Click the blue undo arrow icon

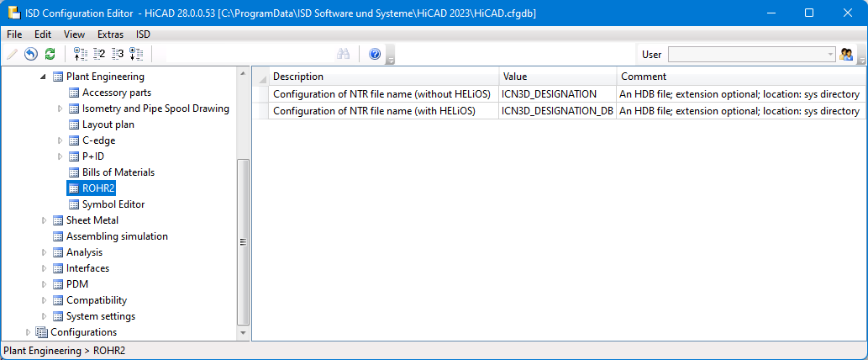(x=31, y=55)
